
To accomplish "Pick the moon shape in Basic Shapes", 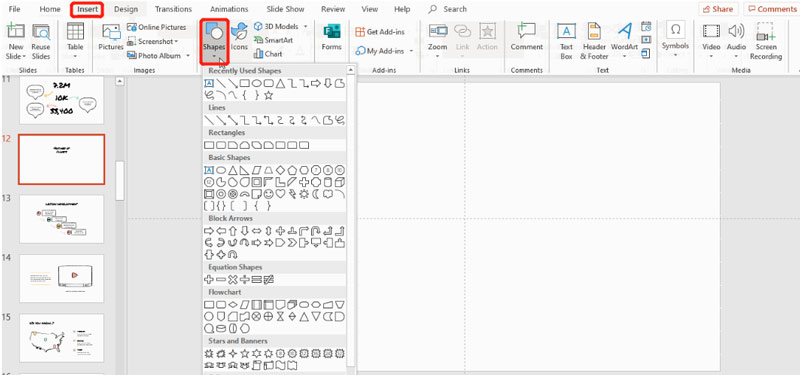I will pos(316,194).
